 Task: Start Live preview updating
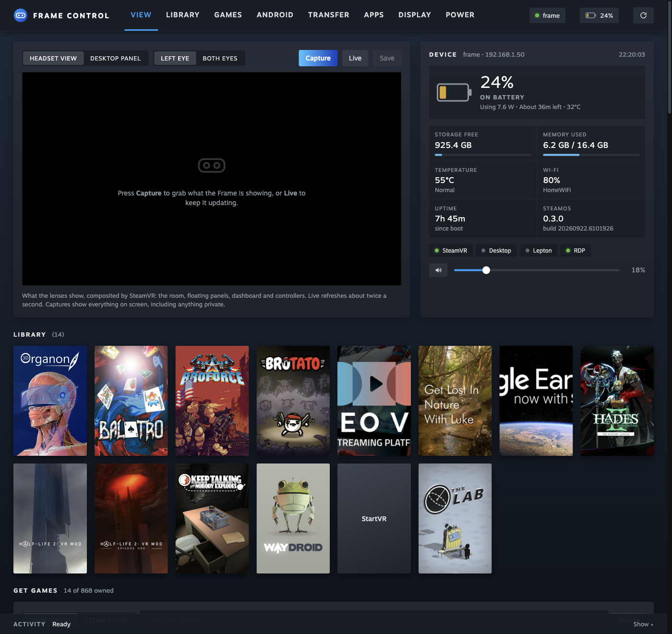(x=355, y=58)
